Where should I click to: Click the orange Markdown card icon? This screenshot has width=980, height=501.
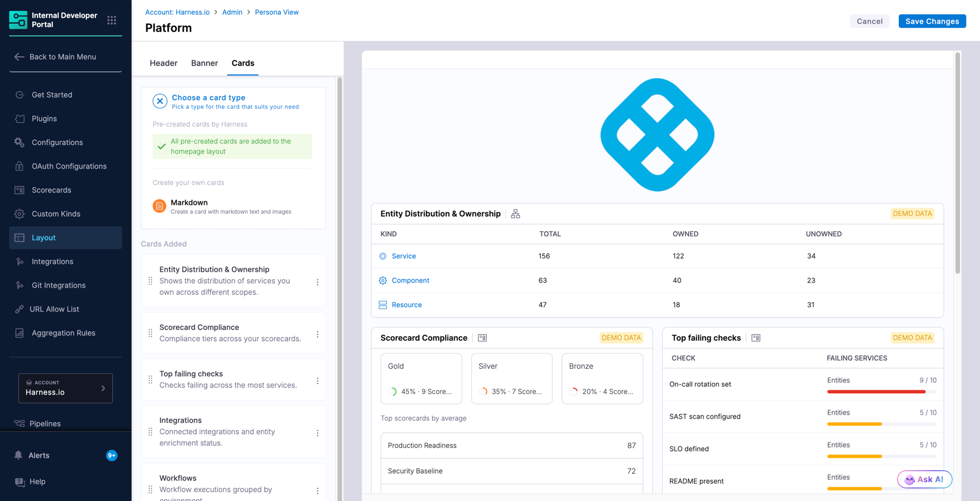coord(159,206)
